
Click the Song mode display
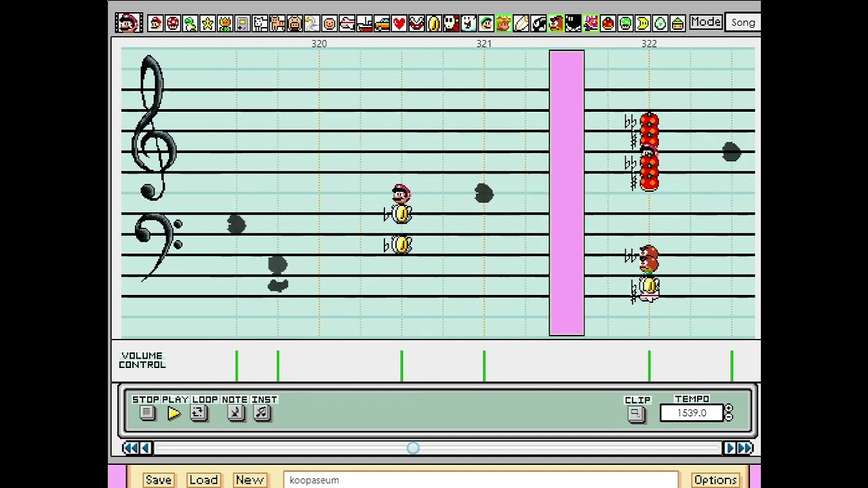point(743,22)
